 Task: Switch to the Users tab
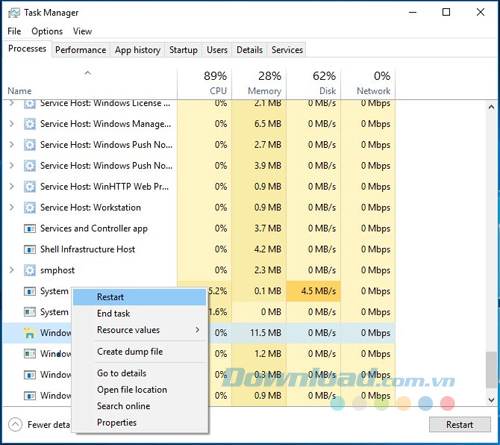[x=217, y=50]
